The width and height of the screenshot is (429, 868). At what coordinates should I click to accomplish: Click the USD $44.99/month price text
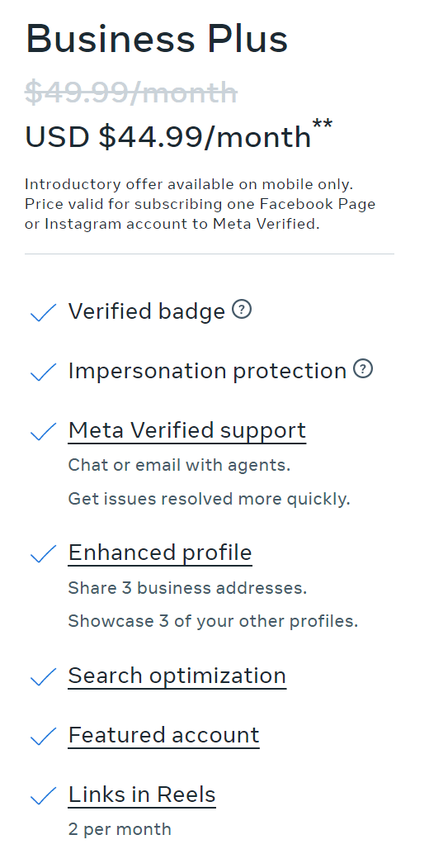click(168, 136)
